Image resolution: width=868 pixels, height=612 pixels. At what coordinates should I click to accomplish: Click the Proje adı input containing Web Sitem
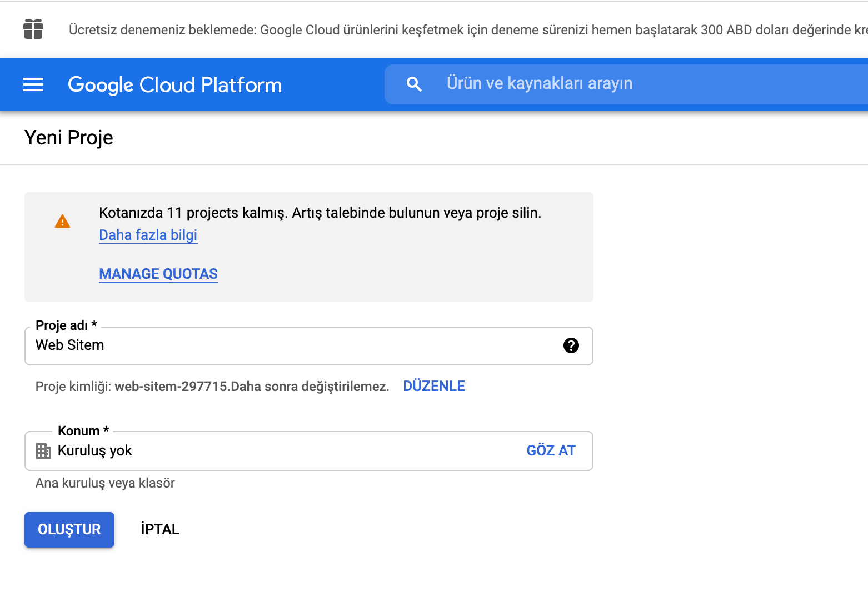click(309, 345)
